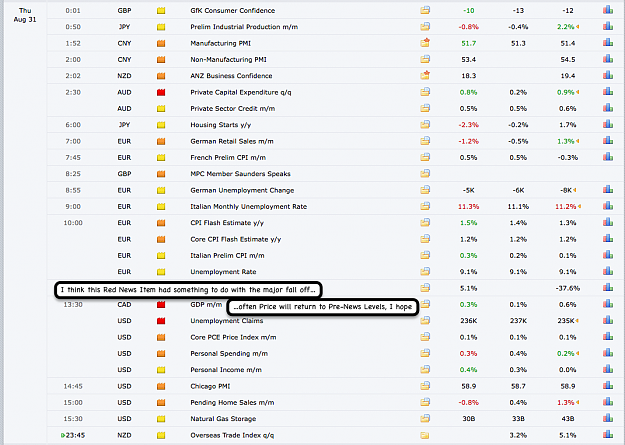Click the 13:30 time cell
The image size is (625, 445).
(73, 305)
